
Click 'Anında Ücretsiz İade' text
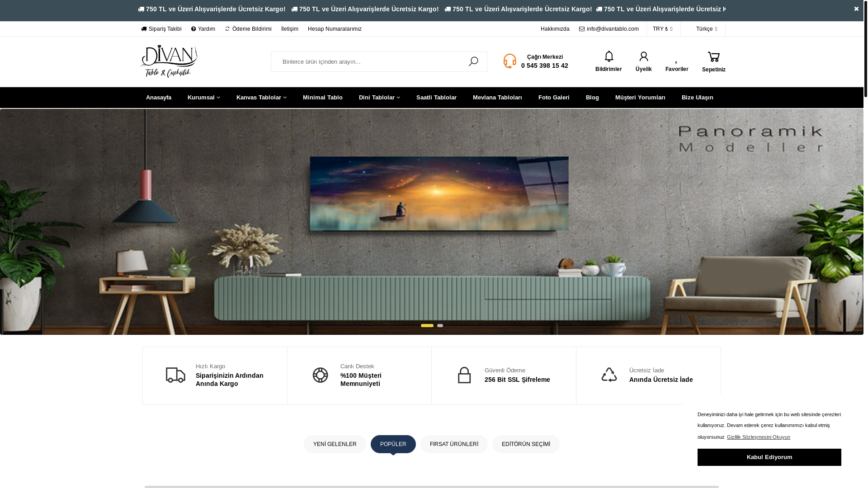(661, 380)
